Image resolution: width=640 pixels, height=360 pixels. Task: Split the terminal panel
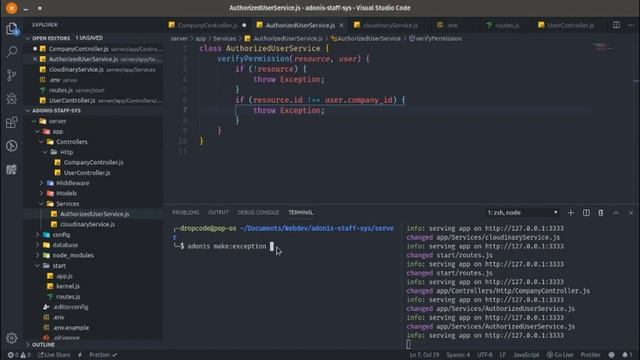(x=586, y=213)
